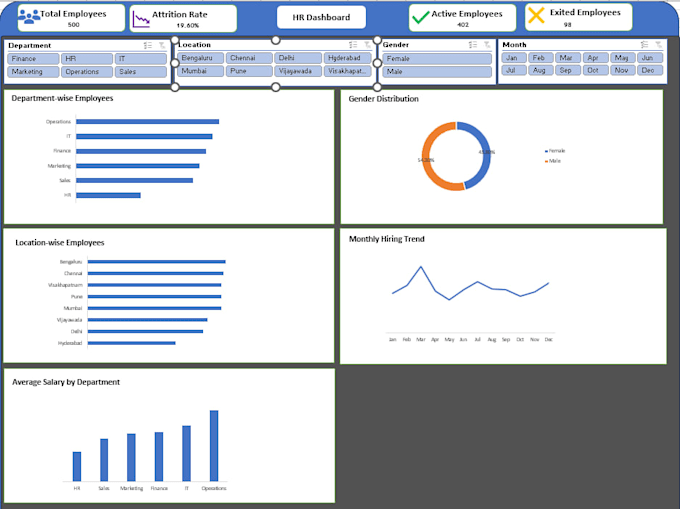
Task: Filter by HR department
Action: coord(87,59)
